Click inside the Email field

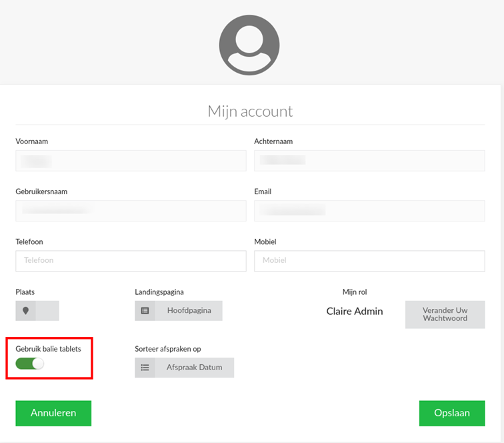pos(369,211)
